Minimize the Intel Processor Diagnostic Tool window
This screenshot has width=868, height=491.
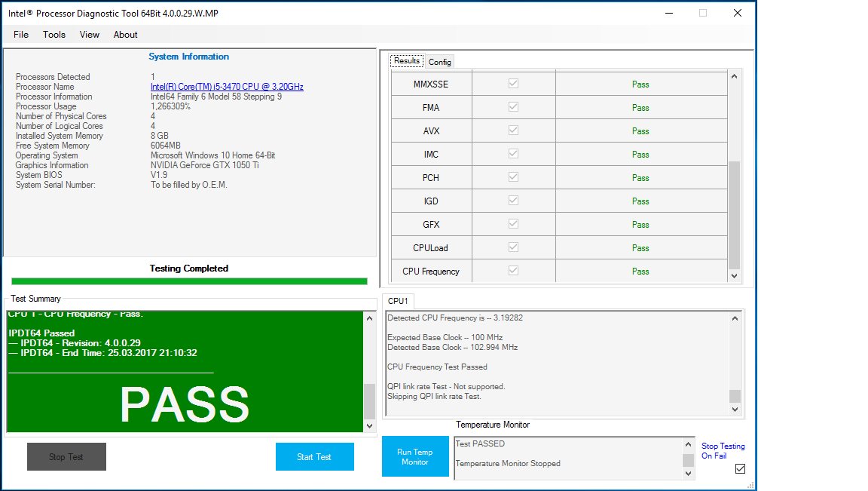tap(669, 13)
